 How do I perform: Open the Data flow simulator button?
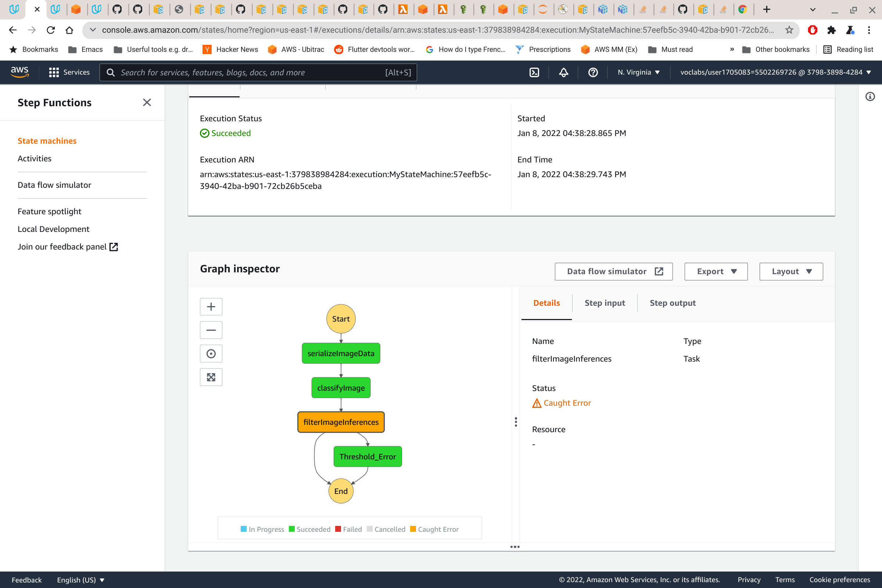point(613,271)
